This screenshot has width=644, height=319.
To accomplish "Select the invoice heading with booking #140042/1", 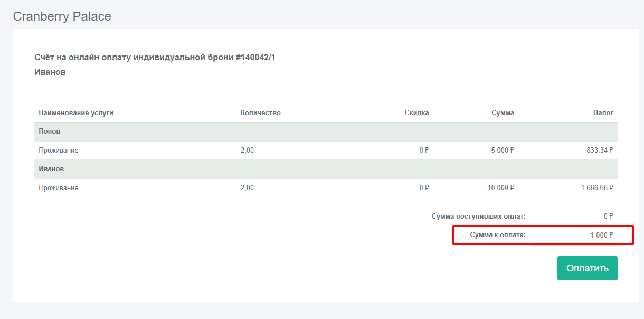I will click(155, 57).
